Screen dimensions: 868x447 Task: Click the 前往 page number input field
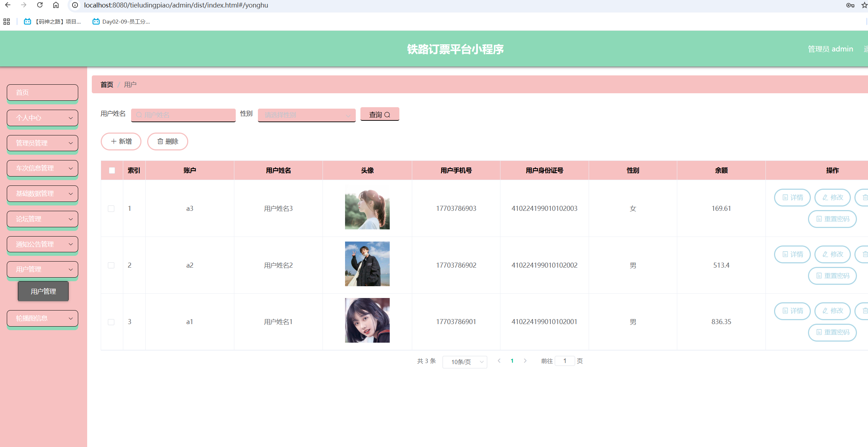(565, 361)
